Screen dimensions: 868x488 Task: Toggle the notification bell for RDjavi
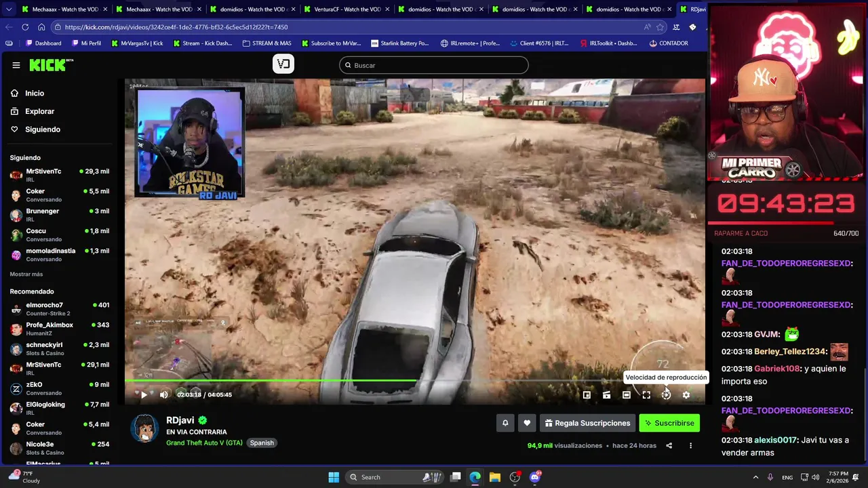(505, 423)
